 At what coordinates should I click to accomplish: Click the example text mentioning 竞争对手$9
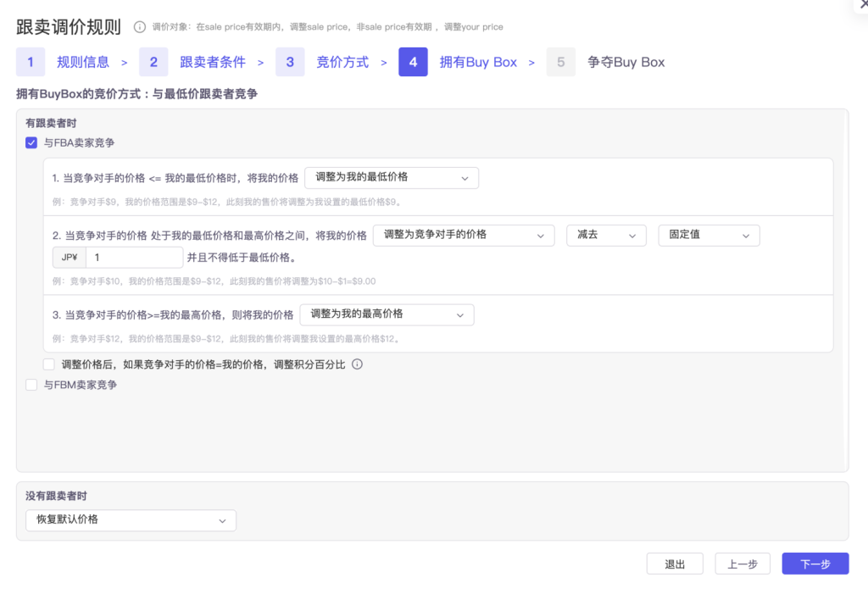tap(227, 202)
